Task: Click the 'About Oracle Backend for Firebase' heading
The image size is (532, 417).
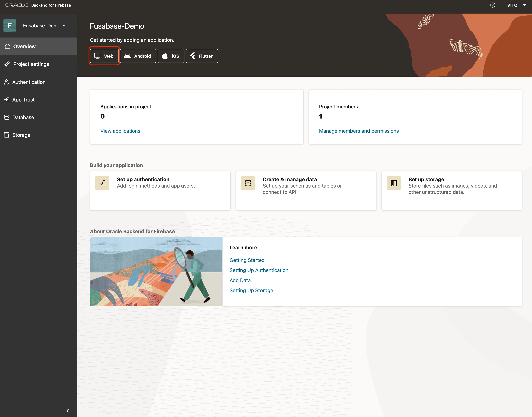Action: click(x=132, y=231)
